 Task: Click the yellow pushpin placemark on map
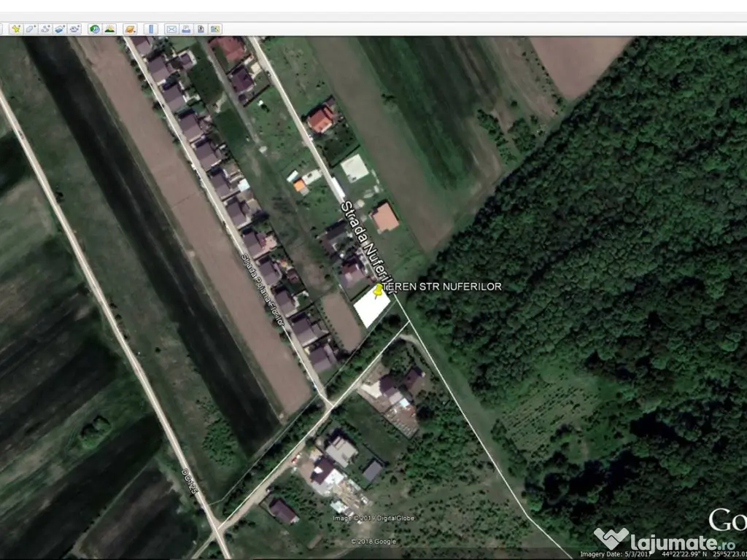point(378,290)
